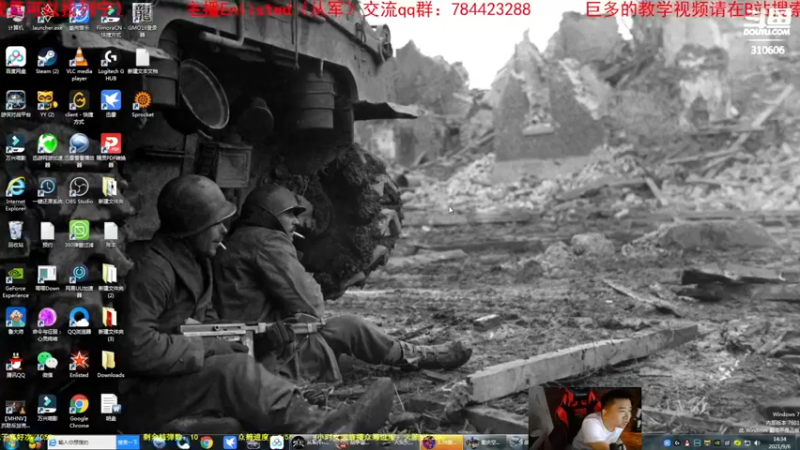Open the WeChat desktop icon
Viewport: 800px width, 450px height.
[47, 364]
